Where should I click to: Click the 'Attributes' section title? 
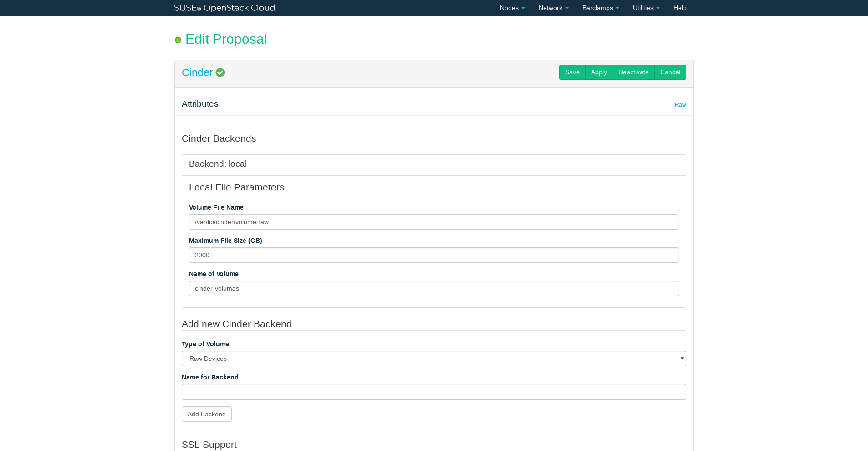click(x=200, y=104)
